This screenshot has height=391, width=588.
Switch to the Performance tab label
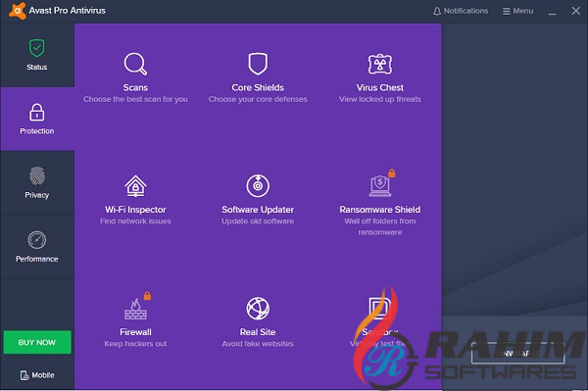point(37,259)
